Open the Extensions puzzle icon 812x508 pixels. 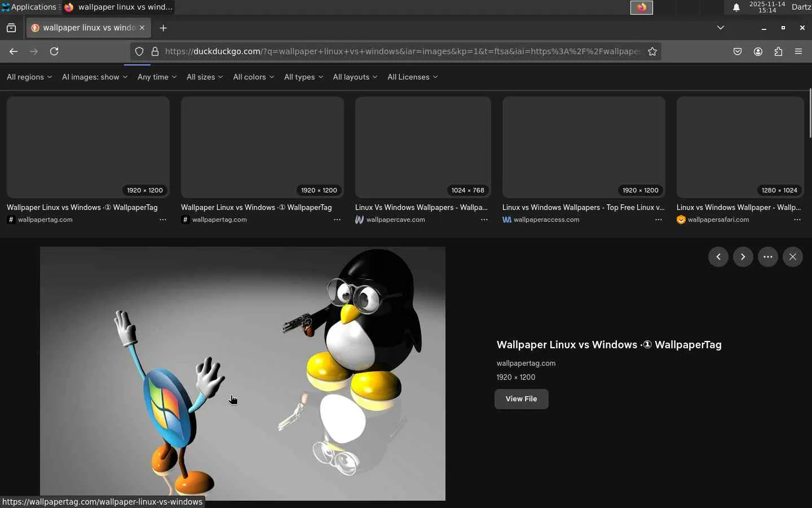(778, 51)
